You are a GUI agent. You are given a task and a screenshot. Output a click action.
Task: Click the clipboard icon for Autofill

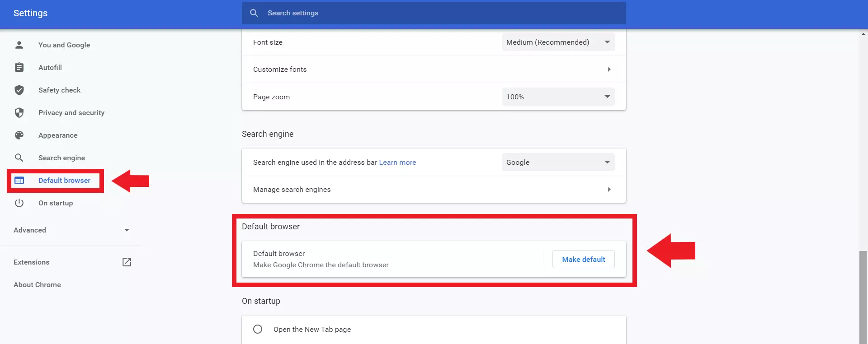point(19,67)
